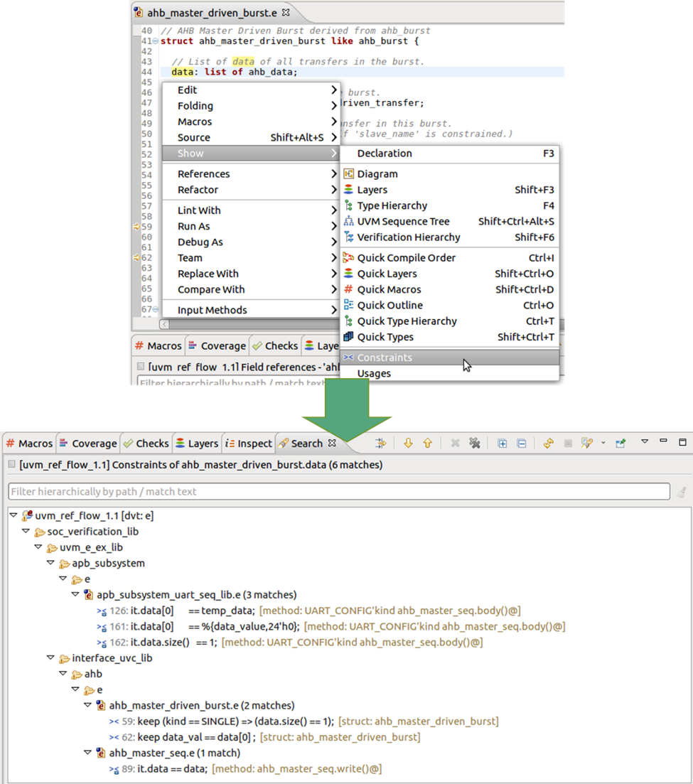Toggle fold marker on line 41
693x784 pixels.
pyautogui.click(x=156, y=41)
